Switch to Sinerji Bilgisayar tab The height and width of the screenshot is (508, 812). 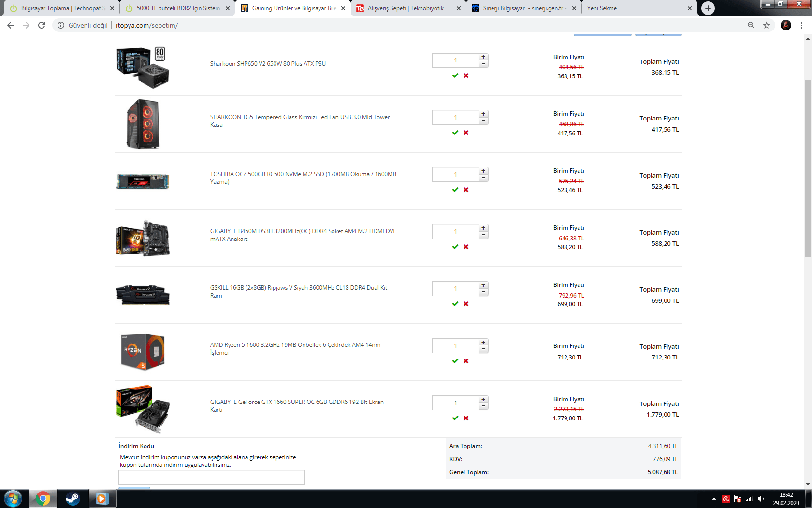coord(523,8)
